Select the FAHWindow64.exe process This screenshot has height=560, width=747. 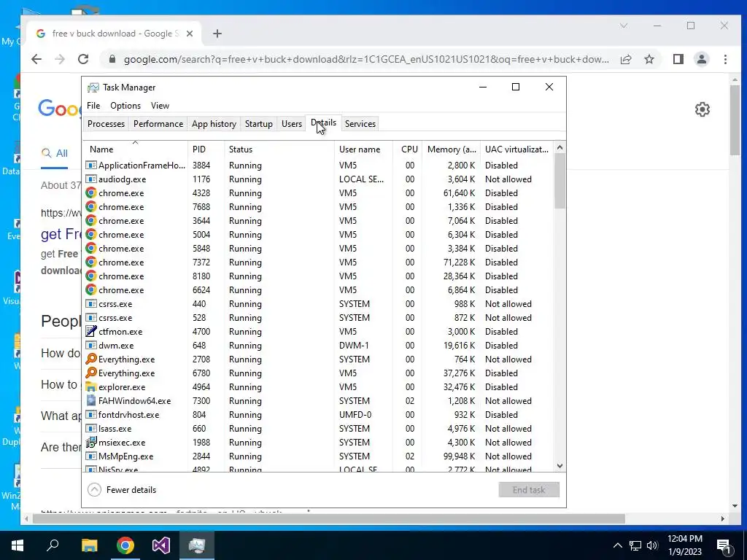[319, 401]
